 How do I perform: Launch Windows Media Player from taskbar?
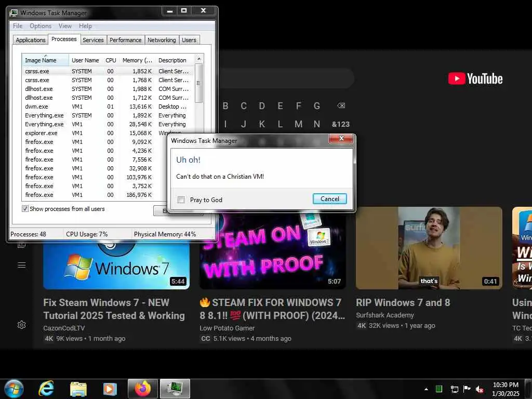click(110, 389)
